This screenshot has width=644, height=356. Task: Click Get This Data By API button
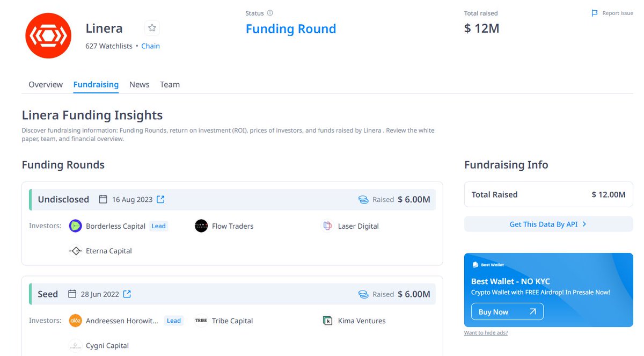(x=548, y=224)
